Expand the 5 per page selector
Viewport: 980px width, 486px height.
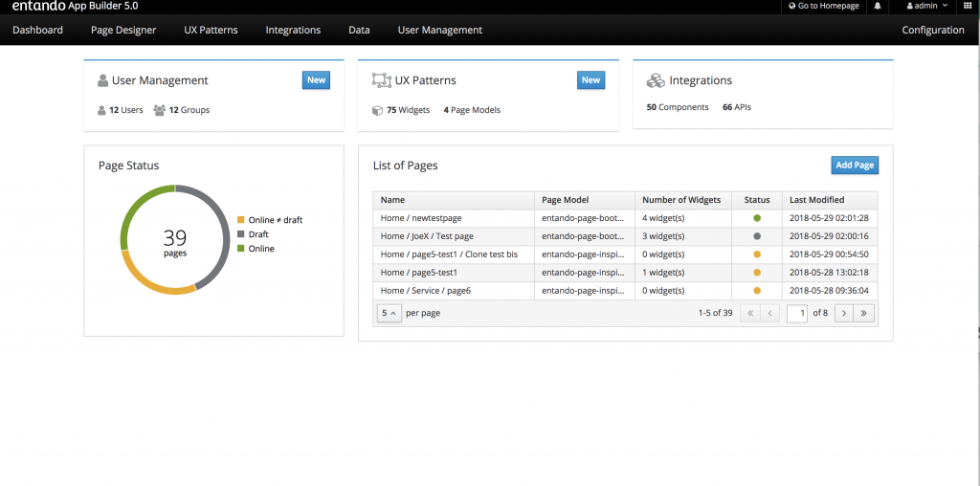(x=389, y=313)
